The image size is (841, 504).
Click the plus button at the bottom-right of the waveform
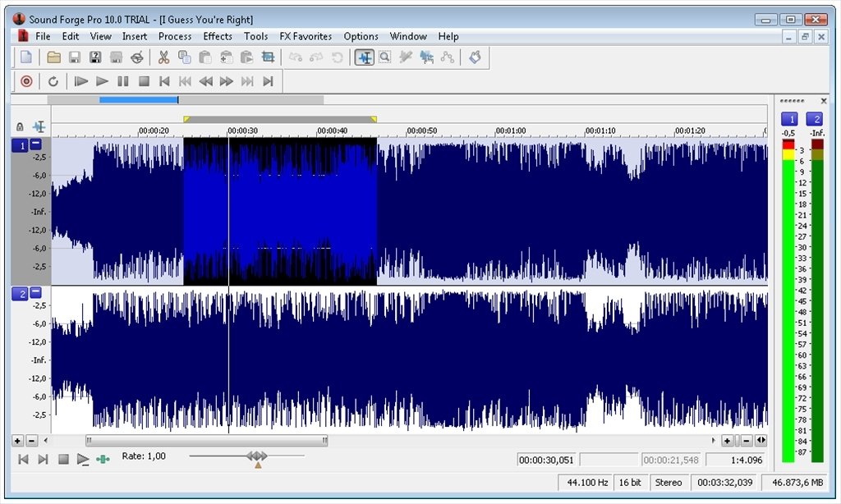tap(728, 441)
